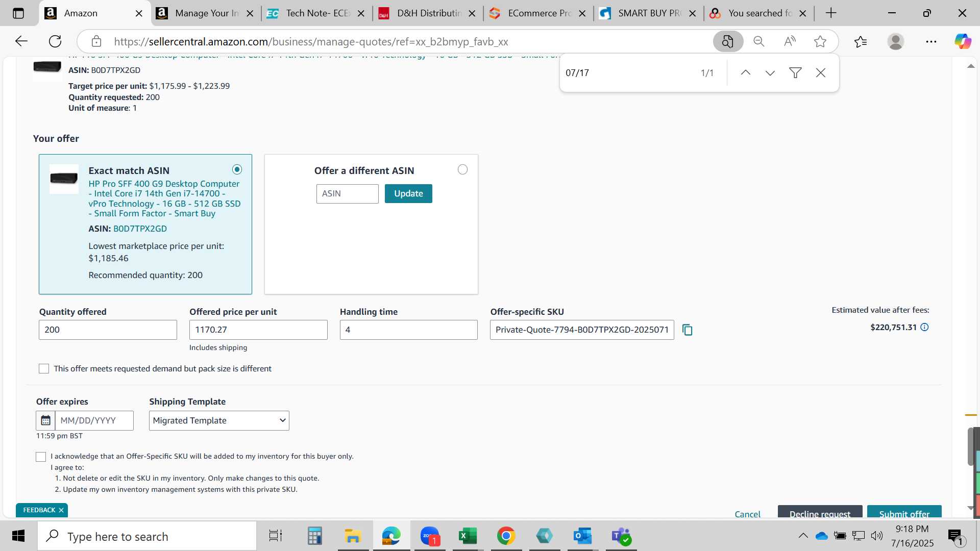This screenshot has height=551, width=980.
Task: Click the different ASIN text field
Action: pos(348,193)
